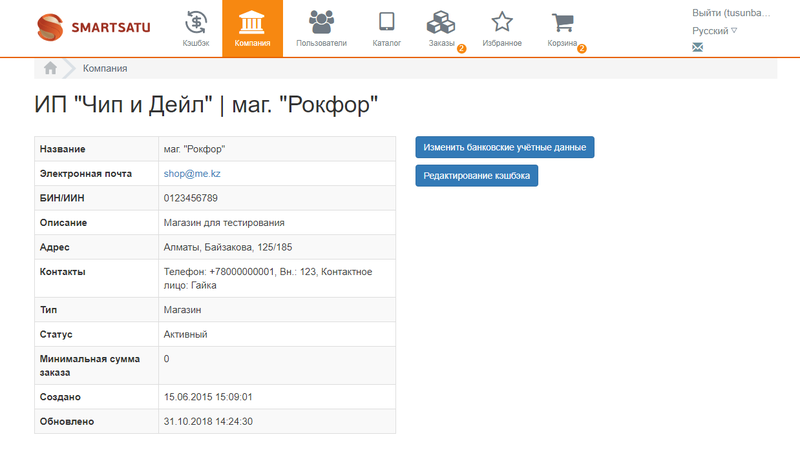
Task: Click the 'Обновлено' row label
Action: (67, 421)
